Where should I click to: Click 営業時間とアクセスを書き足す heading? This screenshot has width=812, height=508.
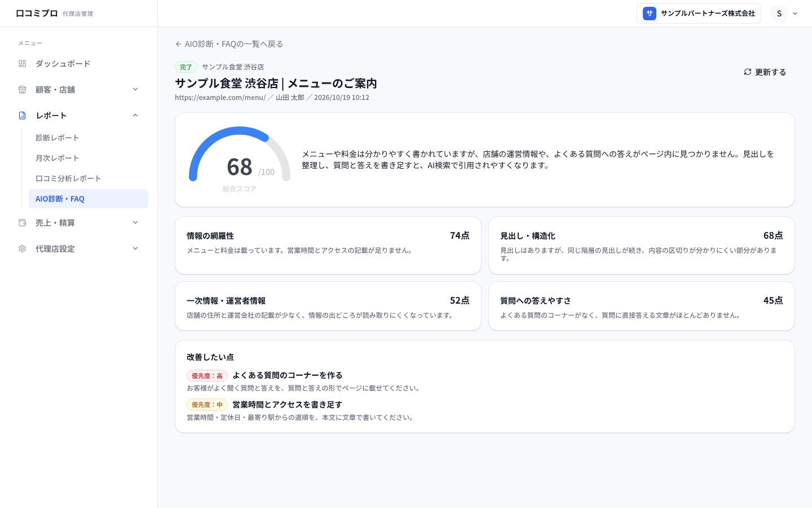pos(287,405)
